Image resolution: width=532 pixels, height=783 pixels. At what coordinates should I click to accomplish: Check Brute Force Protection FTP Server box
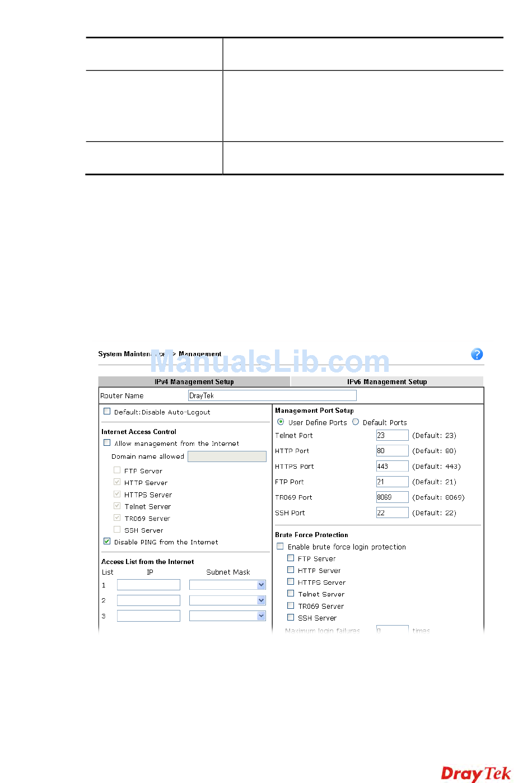tap(291, 558)
